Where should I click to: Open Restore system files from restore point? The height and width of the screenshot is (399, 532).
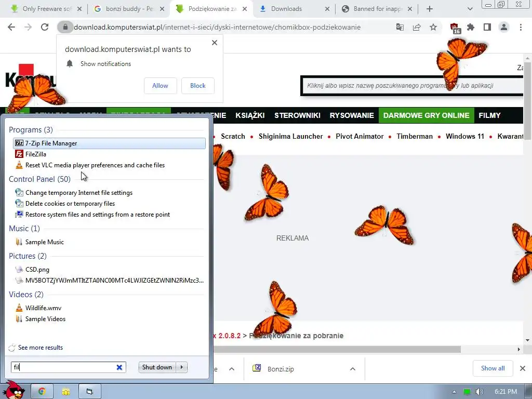109,214
